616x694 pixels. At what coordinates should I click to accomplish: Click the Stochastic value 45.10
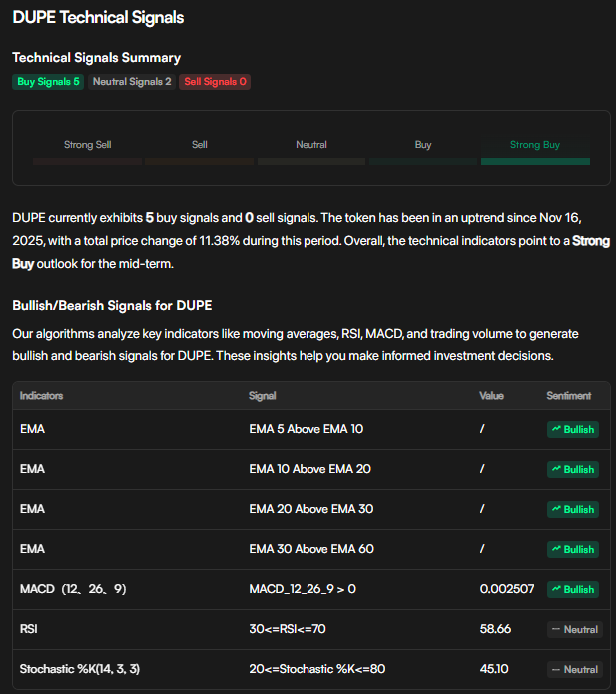point(494,669)
